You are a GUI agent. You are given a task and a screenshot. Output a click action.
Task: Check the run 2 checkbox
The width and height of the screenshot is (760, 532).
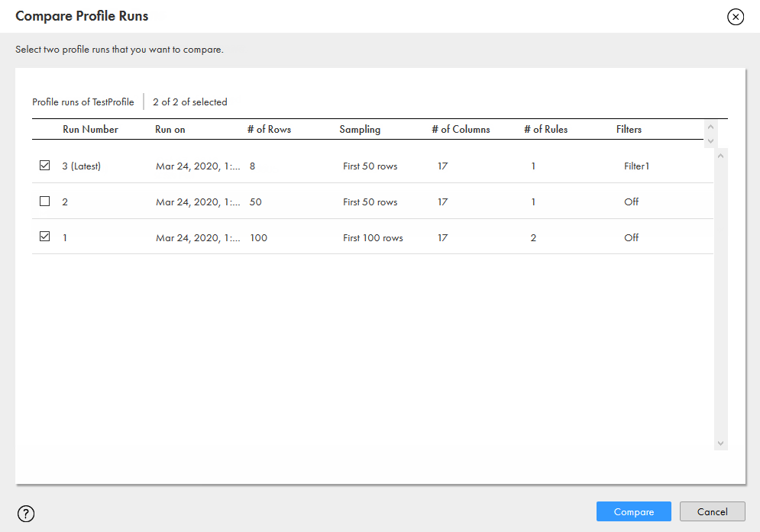(44, 201)
